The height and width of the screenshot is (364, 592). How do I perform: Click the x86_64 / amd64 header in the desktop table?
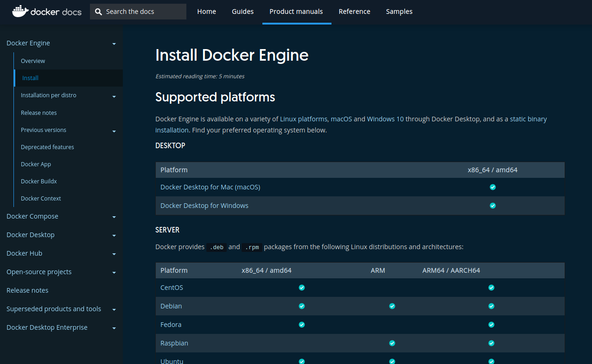point(492,170)
